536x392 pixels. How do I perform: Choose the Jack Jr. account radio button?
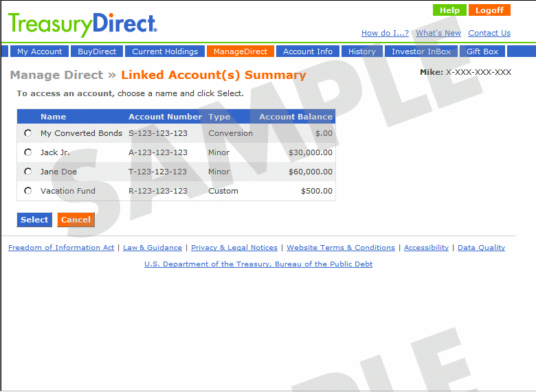(x=28, y=152)
